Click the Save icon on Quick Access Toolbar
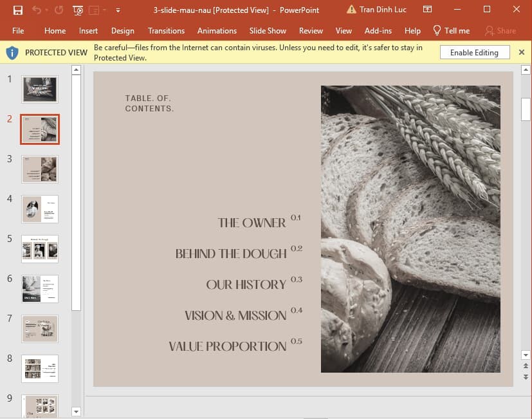 point(18,10)
